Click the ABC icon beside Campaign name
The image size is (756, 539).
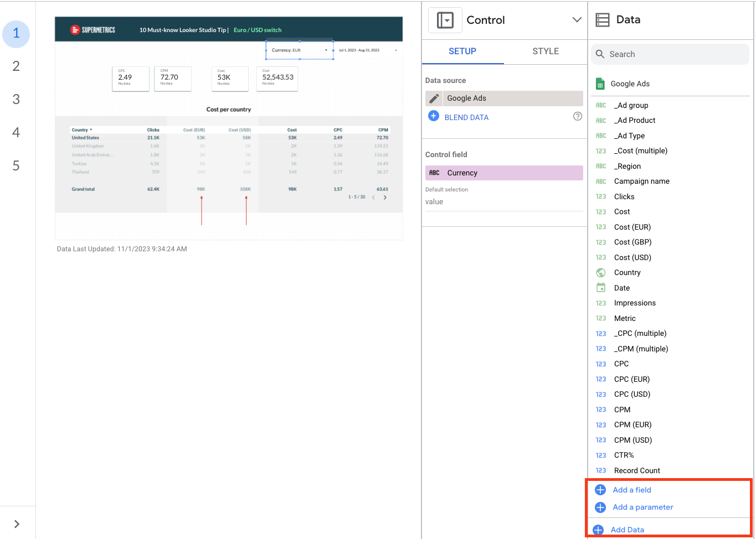[x=601, y=181]
